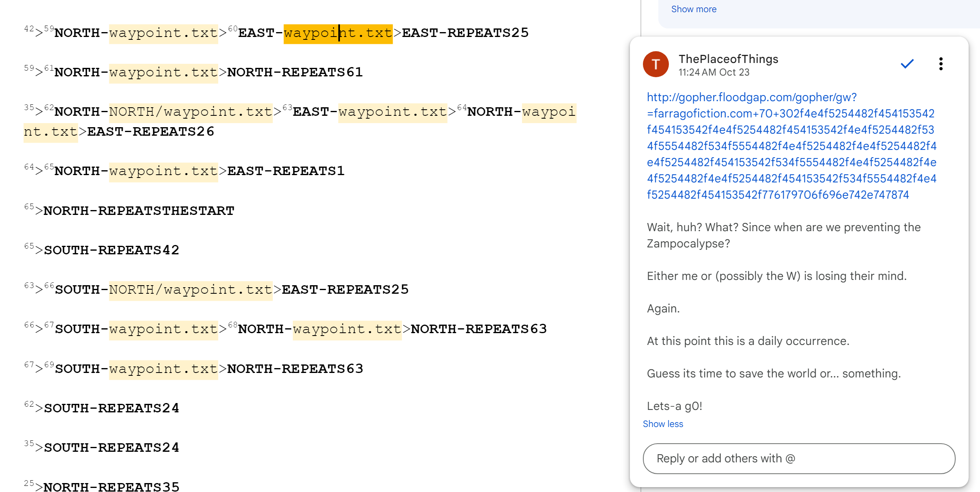The height and width of the screenshot is (492, 980).
Task: Click 'Lets-a g0!' comment line
Action: tap(674, 406)
